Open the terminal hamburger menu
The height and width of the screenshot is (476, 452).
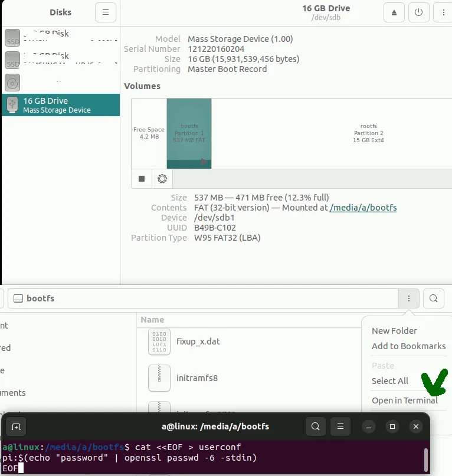(x=340, y=426)
